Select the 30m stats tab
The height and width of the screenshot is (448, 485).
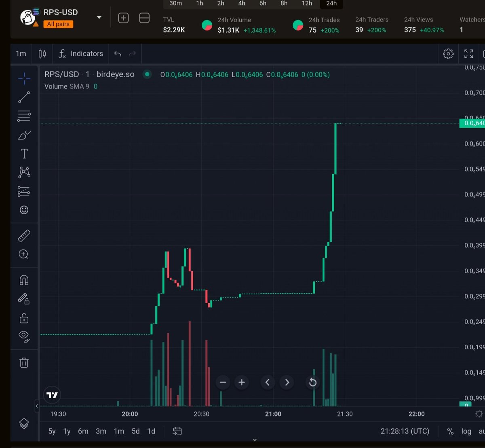coord(175,3)
